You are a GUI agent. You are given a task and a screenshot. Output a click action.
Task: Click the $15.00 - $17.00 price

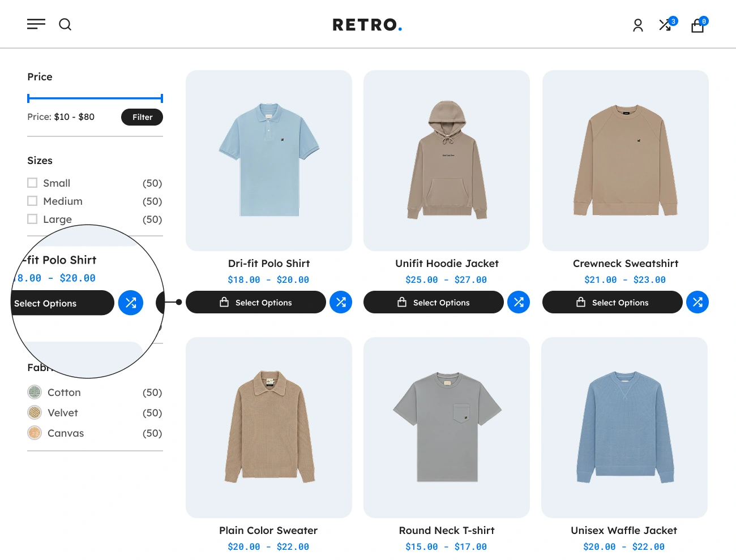pos(446,547)
